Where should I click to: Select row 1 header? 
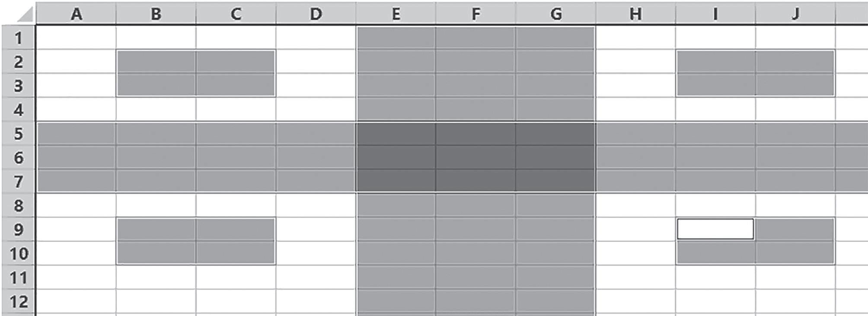[x=18, y=38]
